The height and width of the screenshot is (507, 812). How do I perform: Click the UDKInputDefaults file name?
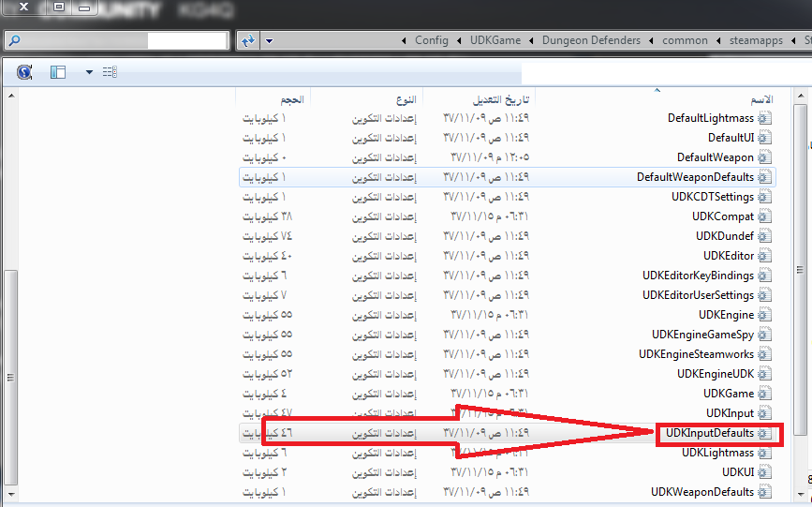tap(710, 433)
